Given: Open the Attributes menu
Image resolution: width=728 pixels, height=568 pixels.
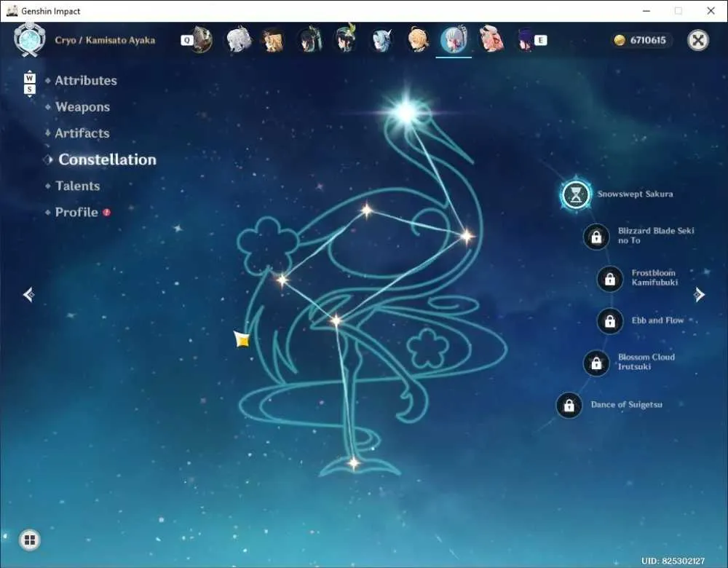Looking at the screenshot, I should coord(86,81).
